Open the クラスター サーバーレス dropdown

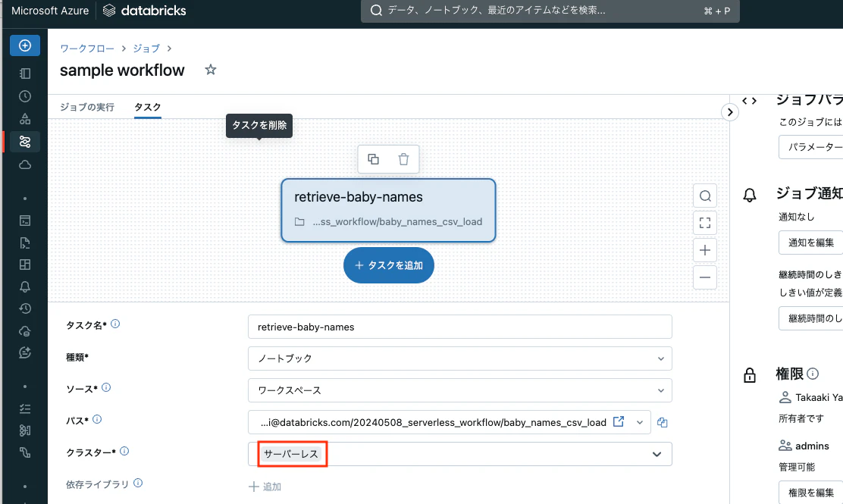point(459,454)
